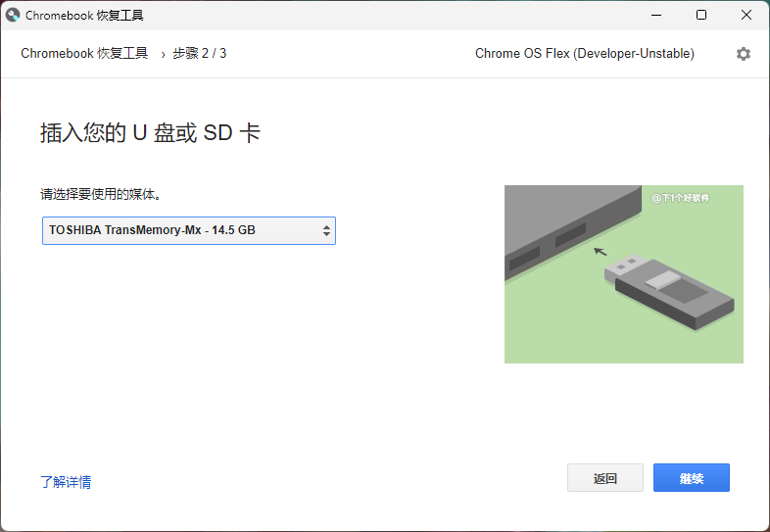Open the settings gear menu
This screenshot has height=532, width=770.
point(743,54)
